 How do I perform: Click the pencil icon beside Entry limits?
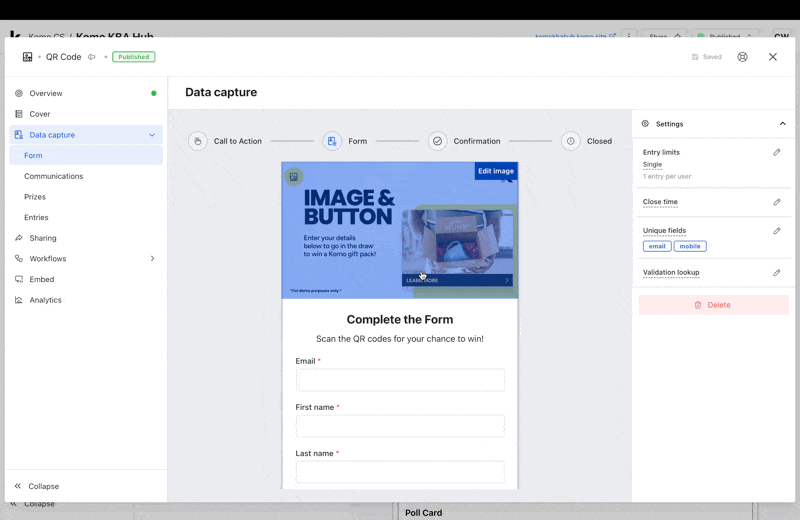[x=777, y=153]
